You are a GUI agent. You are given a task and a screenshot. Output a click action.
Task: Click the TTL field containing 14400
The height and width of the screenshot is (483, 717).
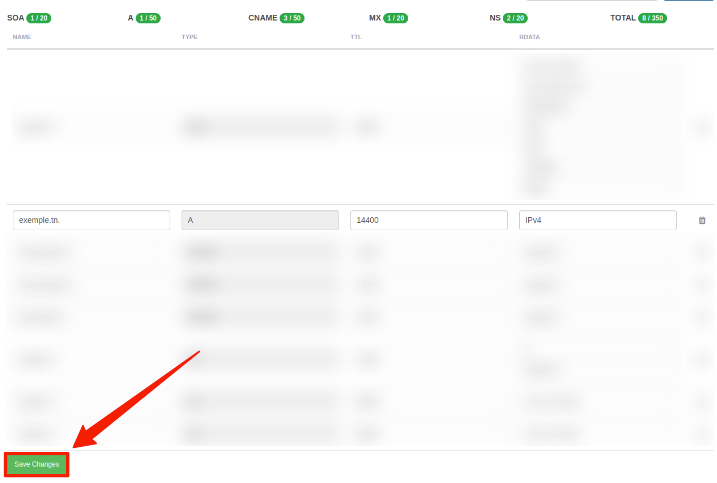click(x=428, y=220)
